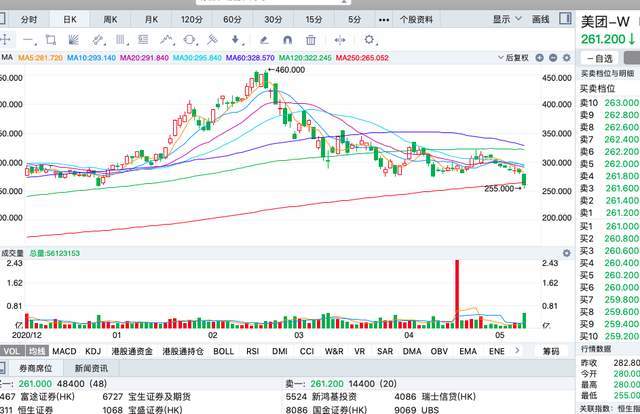Click the 卖1 261.200 order row
The width and height of the screenshot is (640, 414).
(x=610, y=213)
